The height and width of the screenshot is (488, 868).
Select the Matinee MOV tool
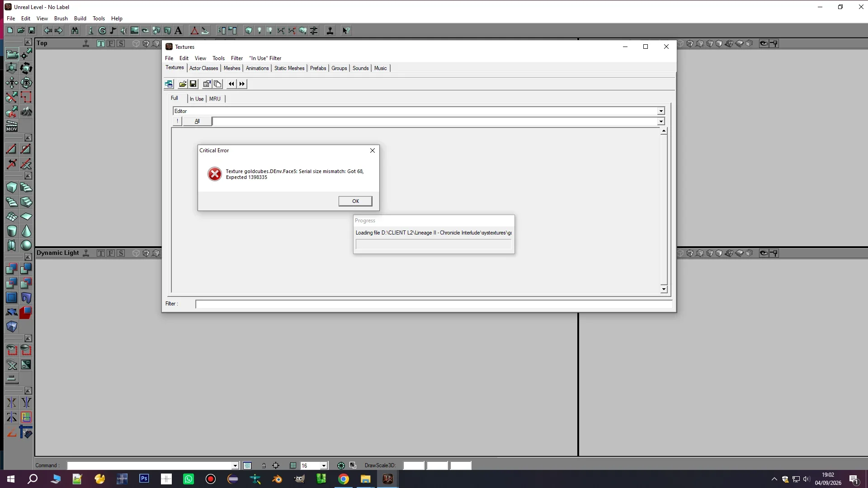click(12, 126)
